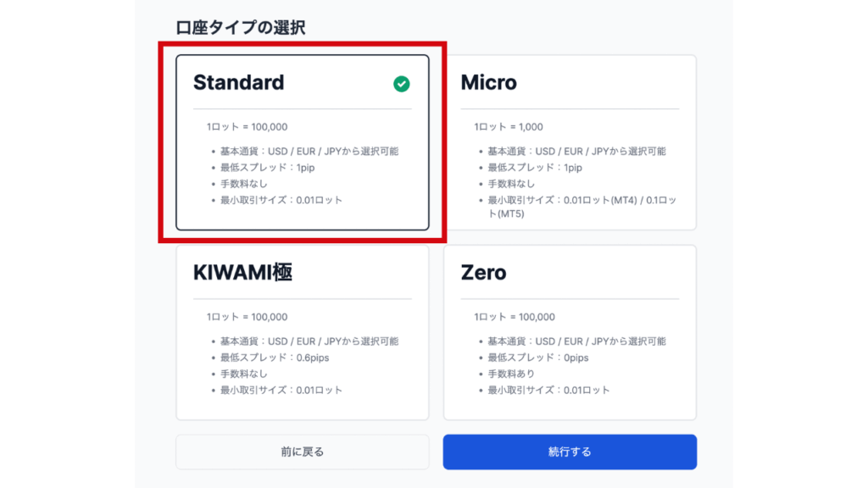Pick the Zero account type card

click(570, 332)
